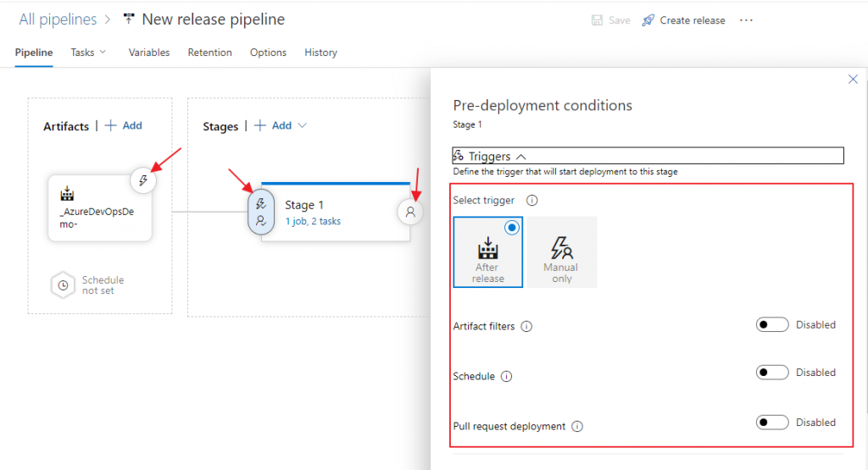Click info icon next to Artifact filters
Image resolution: width=868 pixels, height=470 pixels.
pos(526,327)
